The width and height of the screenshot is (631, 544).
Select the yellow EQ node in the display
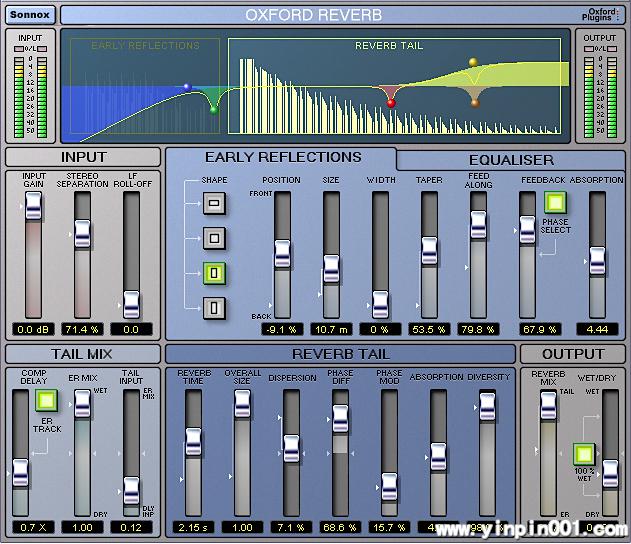473,62
